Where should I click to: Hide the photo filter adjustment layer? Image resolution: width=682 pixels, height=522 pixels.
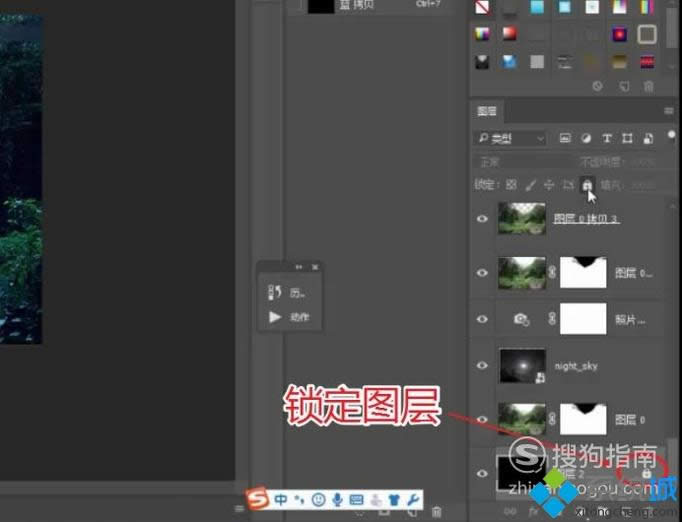[x=482, y=319]
